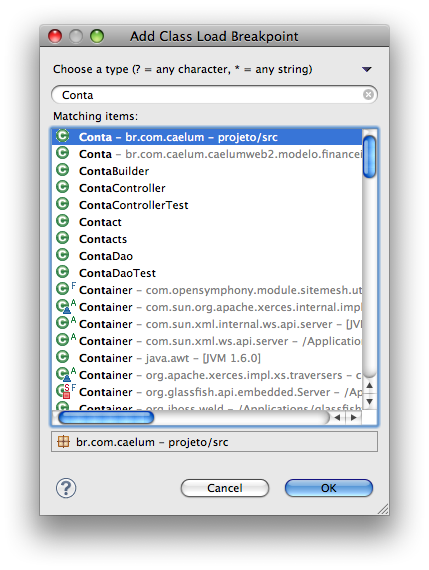Select ContaControllerTest from matching items
Screen dimensions: 429x570
(x=207, y=205)
